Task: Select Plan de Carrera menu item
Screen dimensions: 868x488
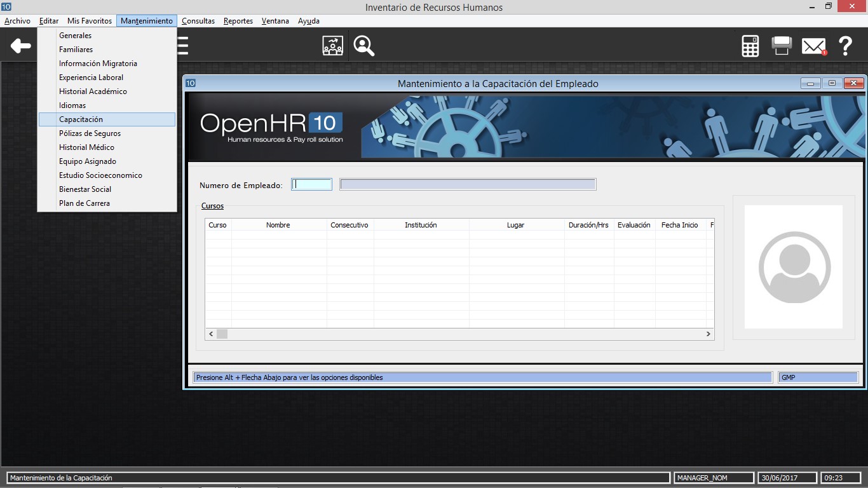Action: coord(85,203)
